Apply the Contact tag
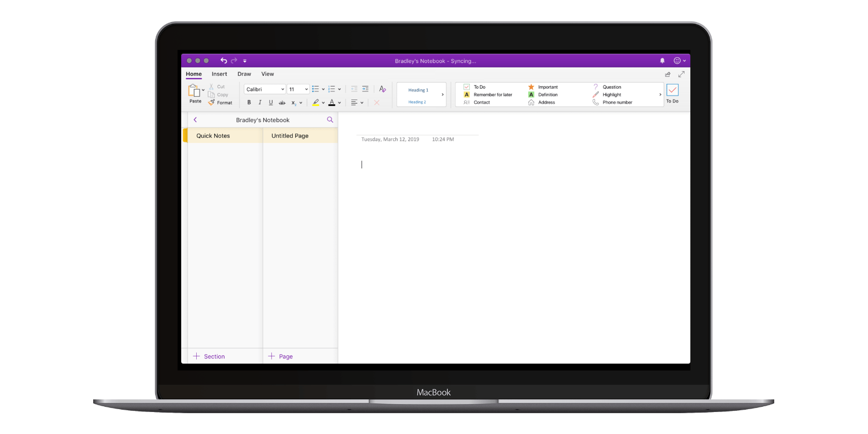The image size is (868, 434). point(479,102)
